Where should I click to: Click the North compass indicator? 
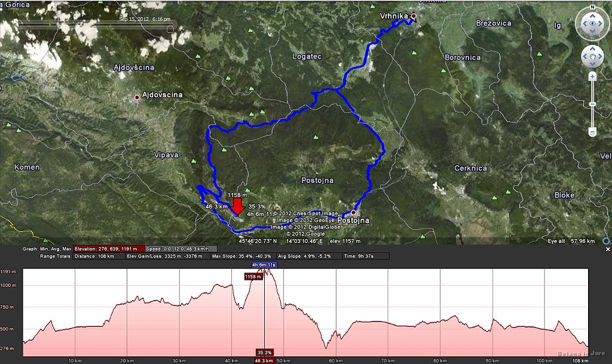(x=592, y=7)
